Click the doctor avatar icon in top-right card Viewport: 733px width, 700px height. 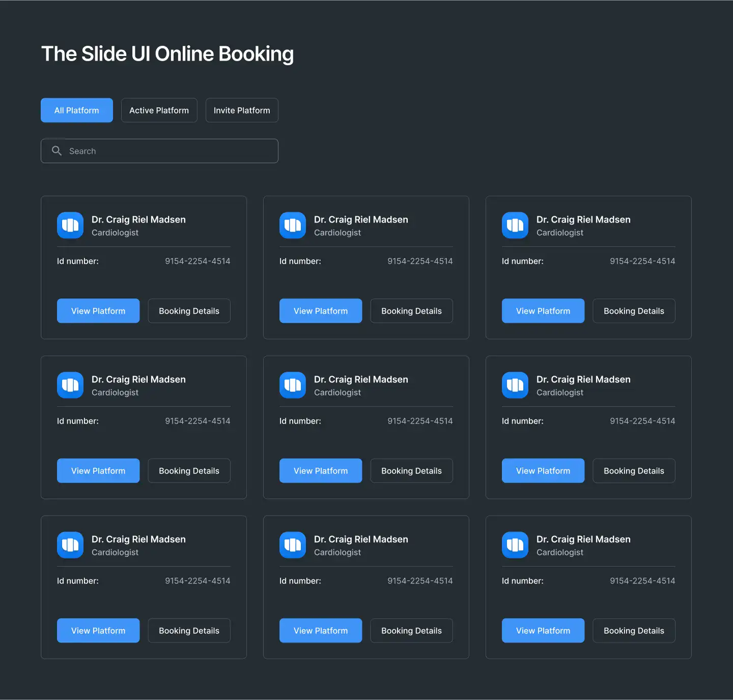tap(515, 225)
